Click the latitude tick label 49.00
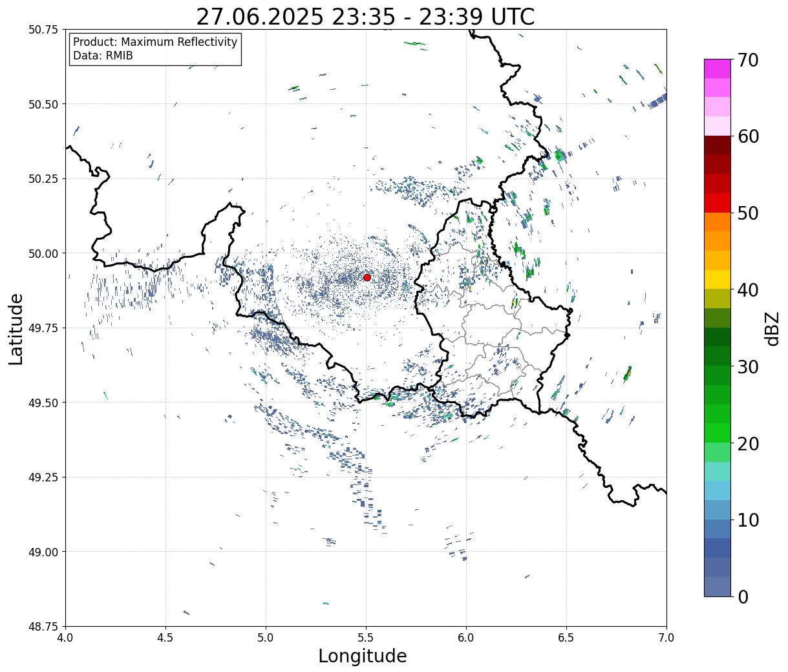Image resolution: width=788 pixels, height=672 pixels. point(43,552)
